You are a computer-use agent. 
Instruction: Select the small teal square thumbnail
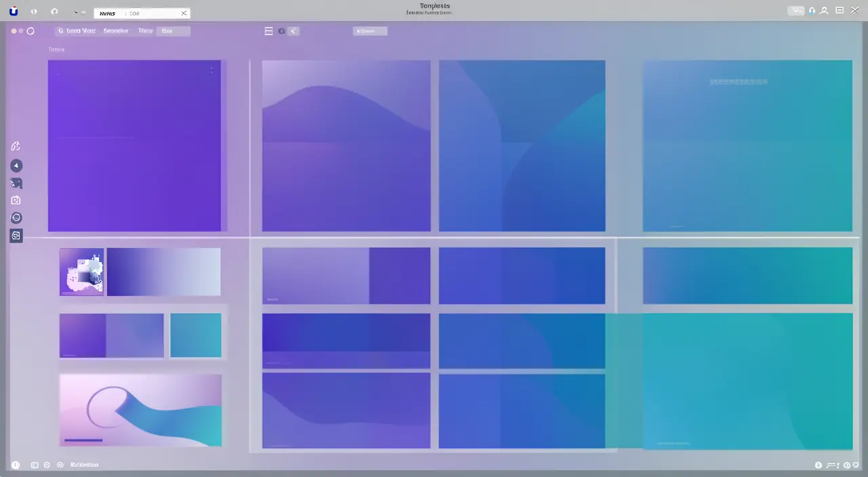195,335
